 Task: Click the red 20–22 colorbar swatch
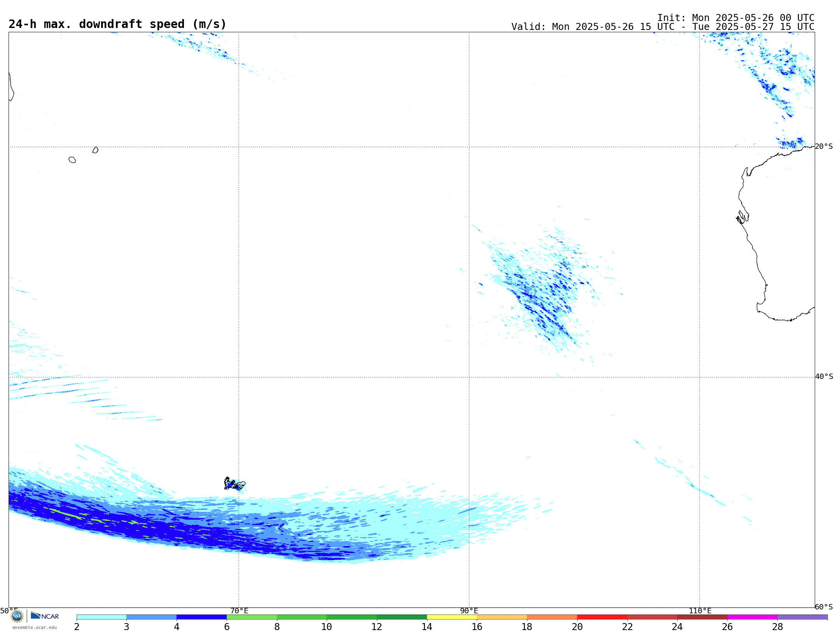602,617
